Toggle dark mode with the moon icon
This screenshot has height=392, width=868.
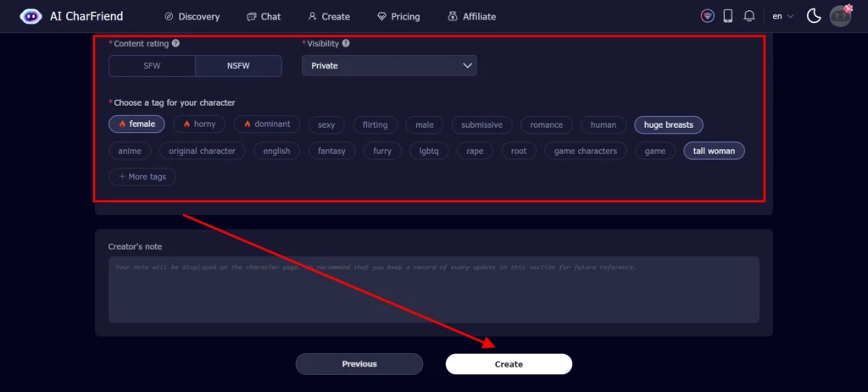click(814, 16)
